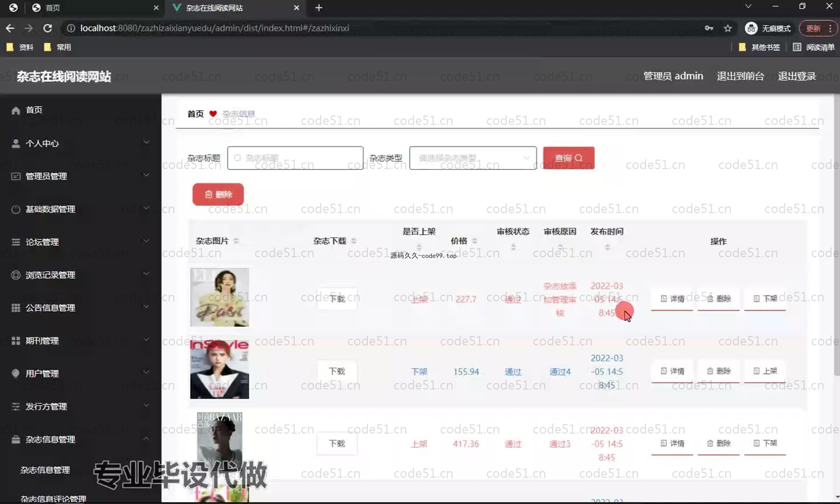The width and height of the screenshot is (840, 504).
Task: Click 首页 in the breadcrumb
Action: coord(196,114)
